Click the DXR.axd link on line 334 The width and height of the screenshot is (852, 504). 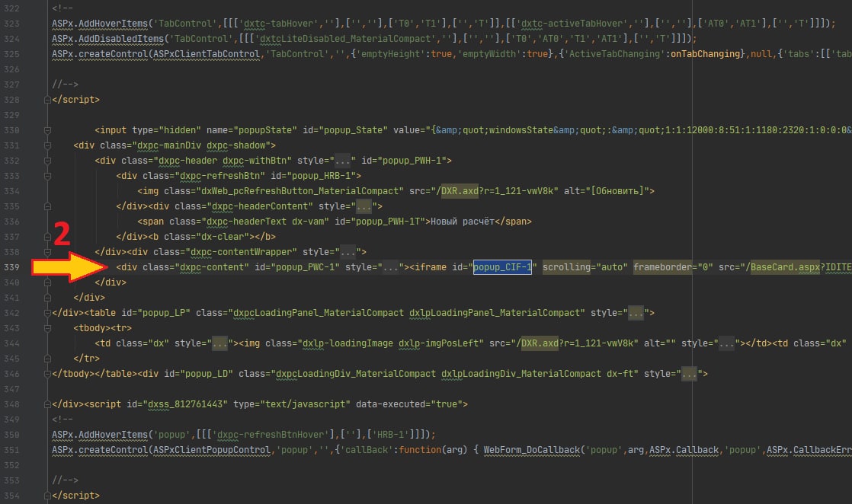(x=460, y=191)
